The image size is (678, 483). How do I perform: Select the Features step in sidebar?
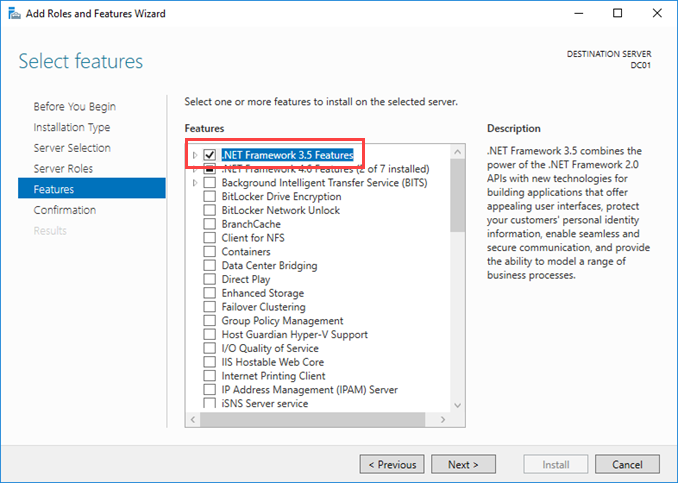pyautogui.click(x=92, y=188)
